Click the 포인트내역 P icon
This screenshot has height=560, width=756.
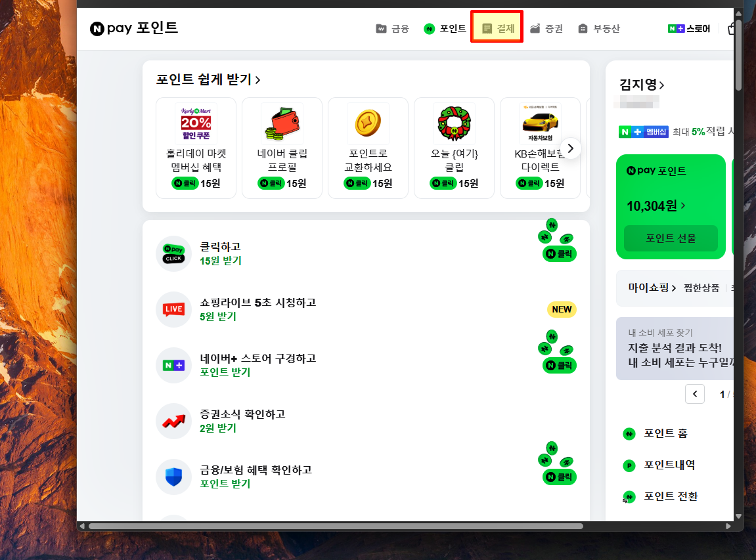pos(629,465)
